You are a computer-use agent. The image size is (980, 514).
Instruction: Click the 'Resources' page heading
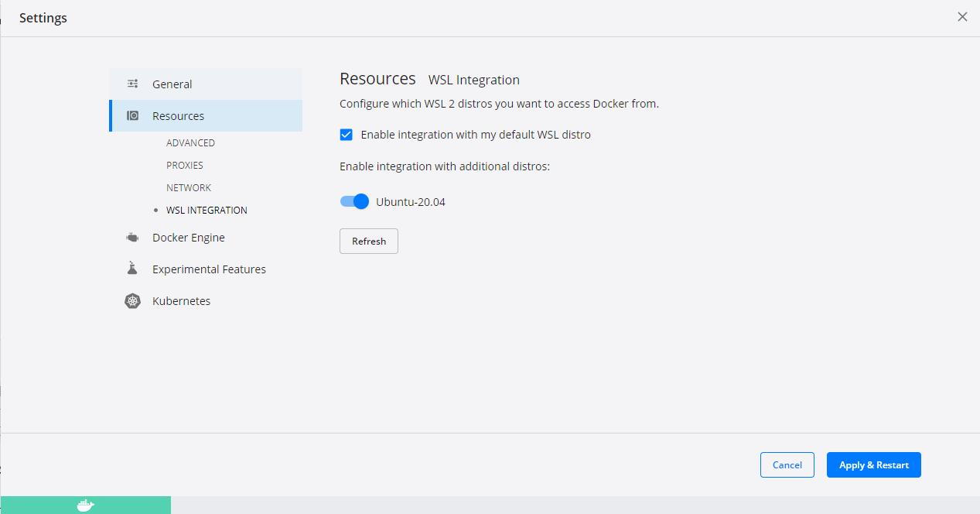pos(378,79)
